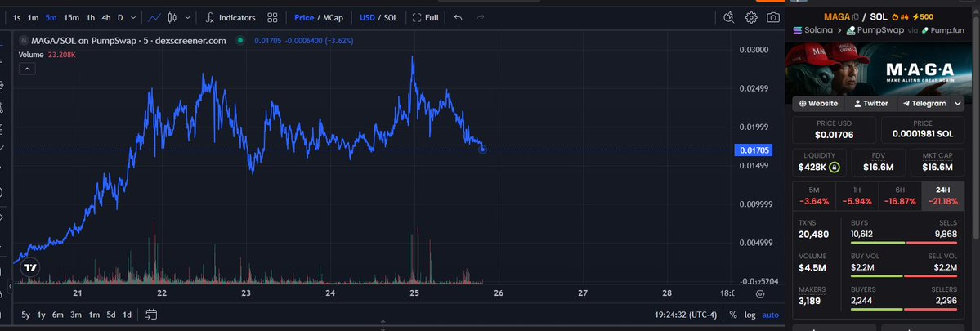Open the Indicators fx menu
980x331 pixels.
(x=230, y=17)
